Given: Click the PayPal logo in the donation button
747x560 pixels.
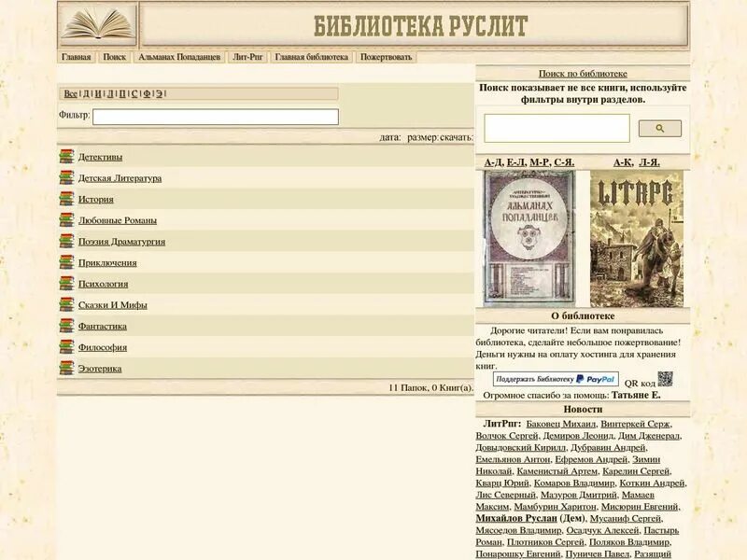Looking at the screenshot, I should tap(594, 378).
